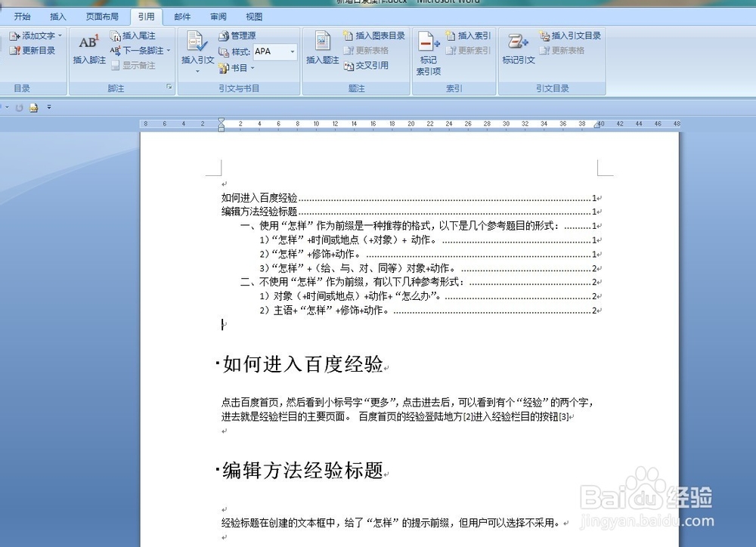This screenshot has height=547, width=756.
Task: Click the first-line indent marker on the ruler
Action: tap(222, 120)
